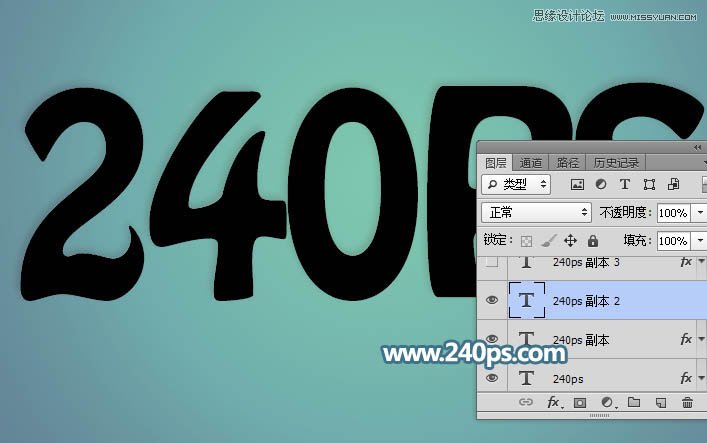Switch to the 通道 (Channels) tab
This screenshot has width=707, height=443.
pos(530,163)
